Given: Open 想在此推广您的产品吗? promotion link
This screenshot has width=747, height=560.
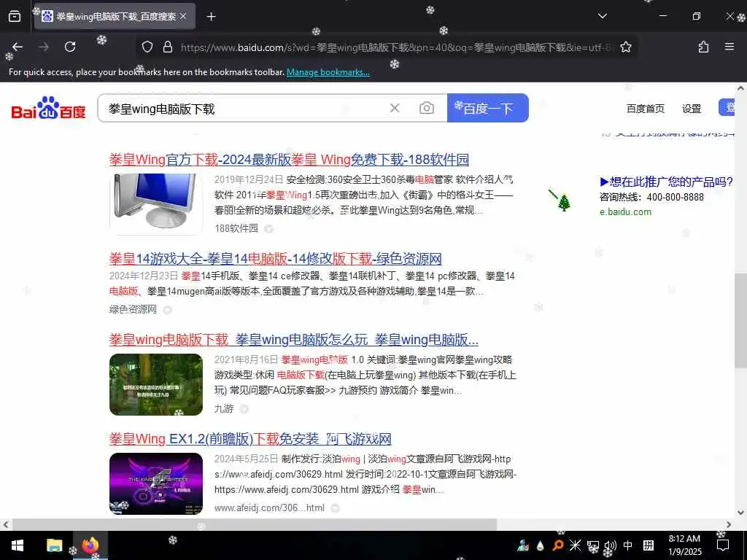Looking at the screenshot, I should point(667,182).
